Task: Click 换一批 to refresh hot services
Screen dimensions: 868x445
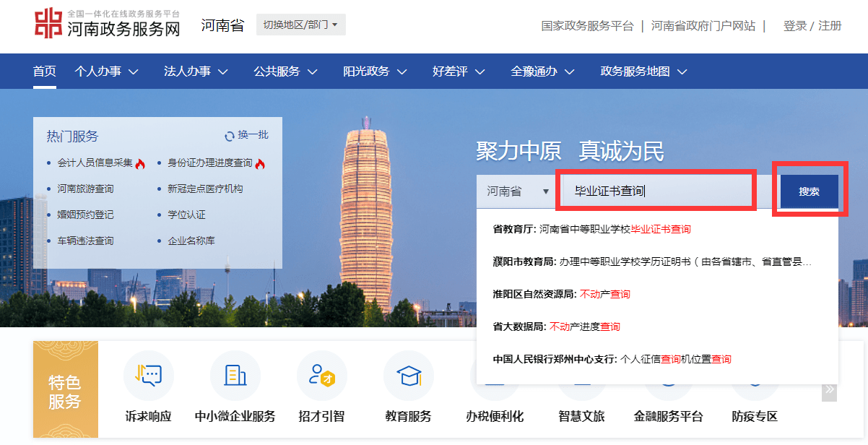Action: point(252,135)
